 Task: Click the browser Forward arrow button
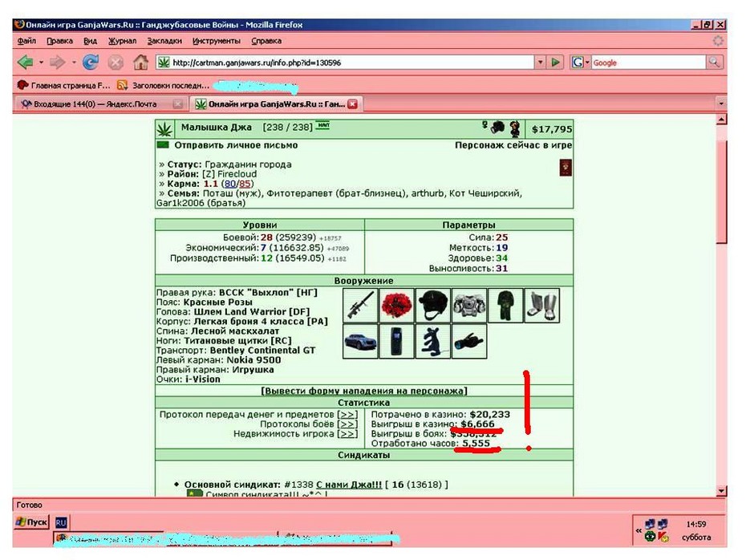(58, 63)
